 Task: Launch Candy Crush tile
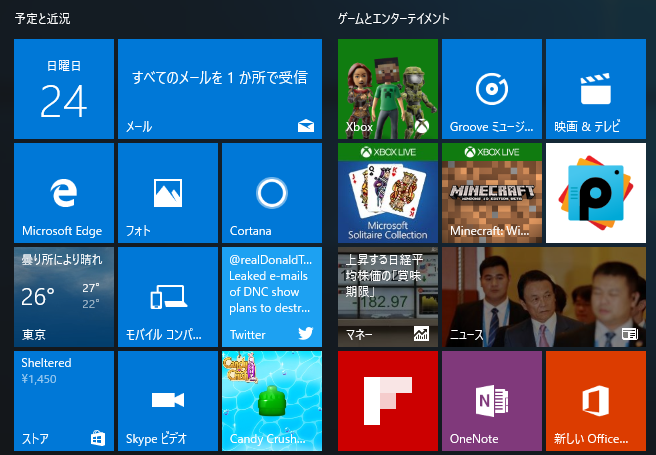[272, 401]
